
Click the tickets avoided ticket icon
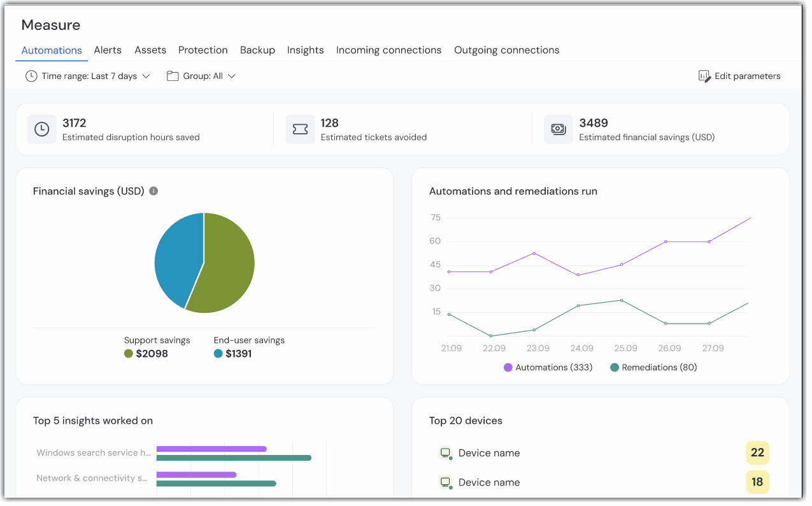[300, 129]
